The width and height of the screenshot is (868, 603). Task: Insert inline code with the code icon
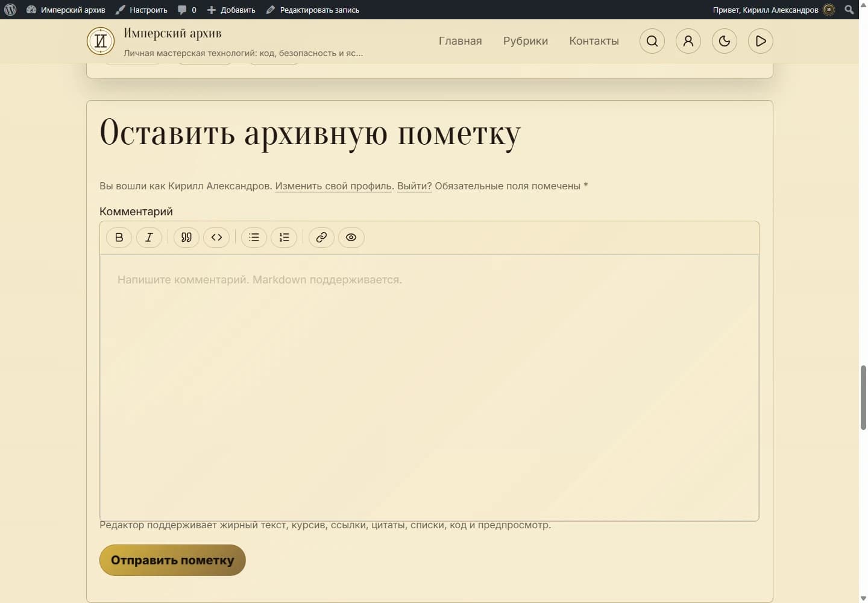point(216,238)
